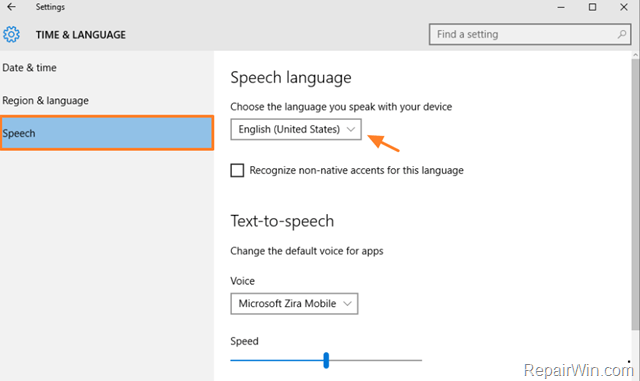Close the Settings window

624,7
